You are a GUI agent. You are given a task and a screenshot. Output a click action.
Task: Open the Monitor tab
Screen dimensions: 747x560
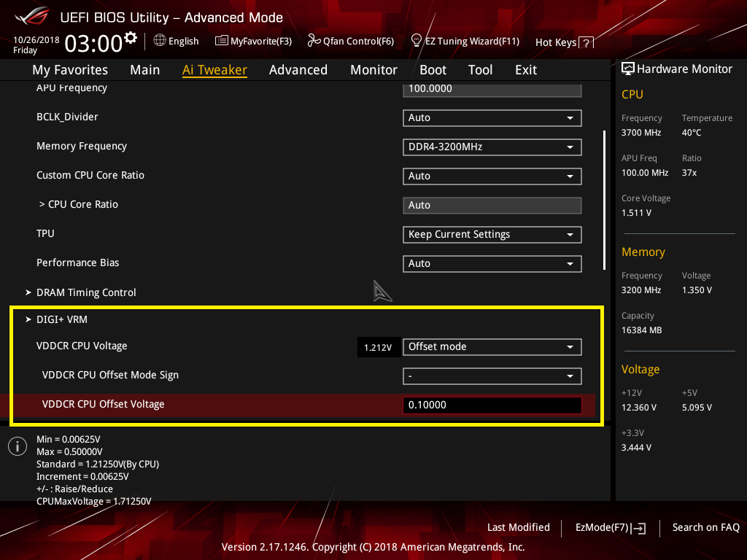click(374, 70)
